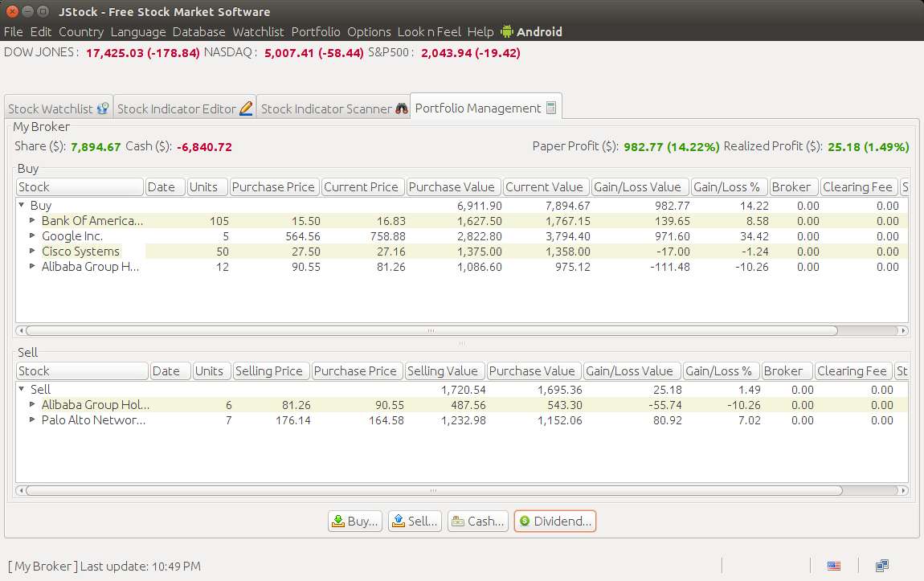Click Google Inc. current value 3,794.40

567,236
